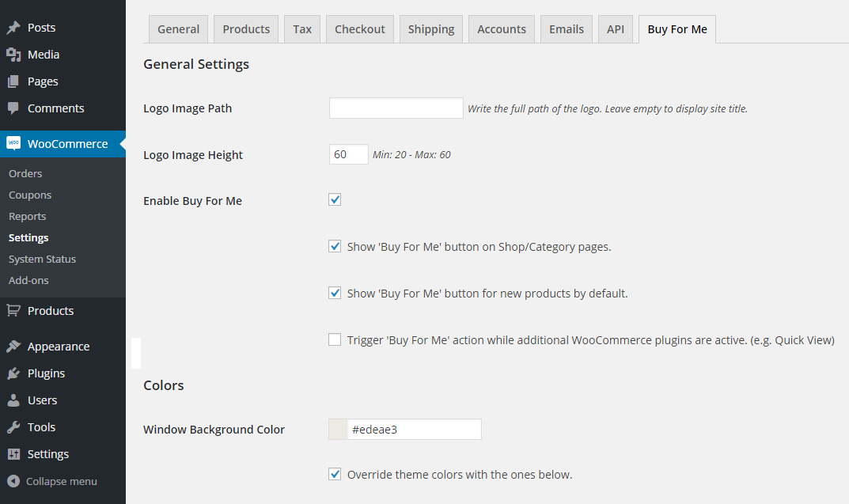Click the Logo Image Path text field
The height and width of the screenshot is (504, 849).
pos(396,108)
